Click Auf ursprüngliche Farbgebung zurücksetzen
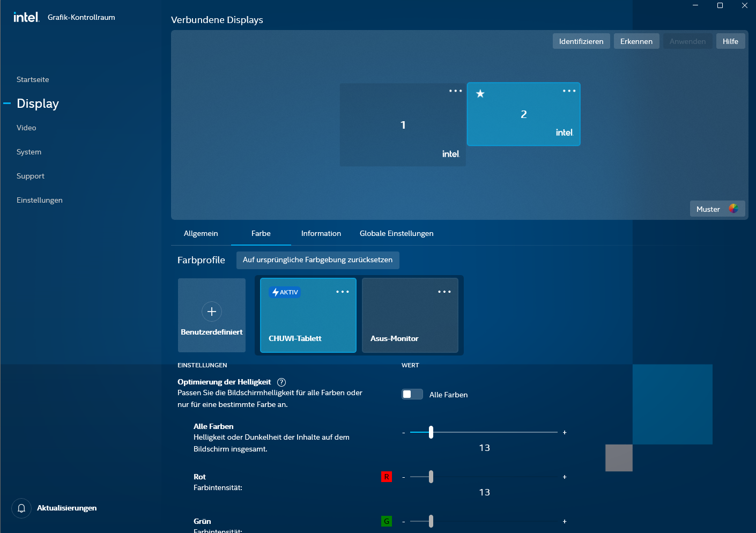 318,260
